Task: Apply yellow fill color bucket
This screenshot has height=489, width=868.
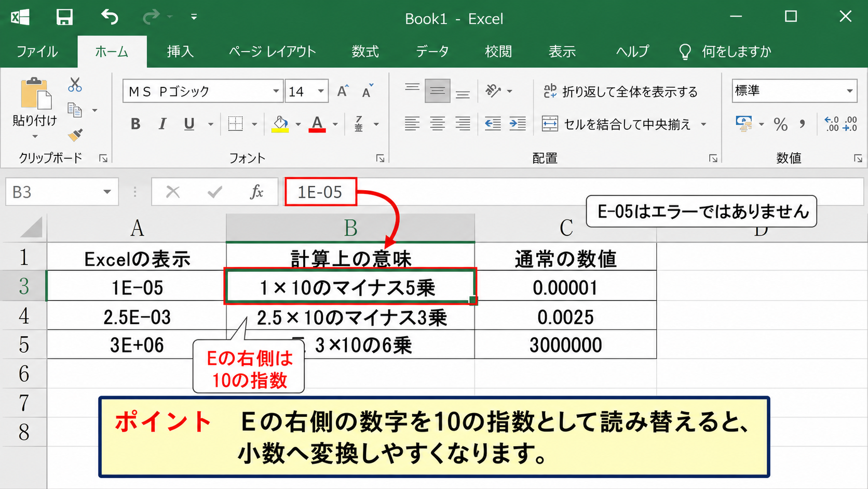Action: point(280,124)
